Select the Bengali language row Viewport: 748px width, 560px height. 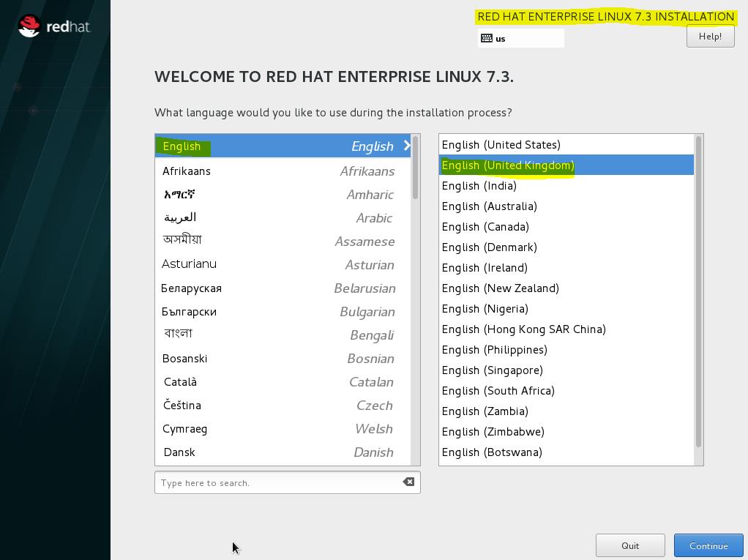click(x=283, y=335)
